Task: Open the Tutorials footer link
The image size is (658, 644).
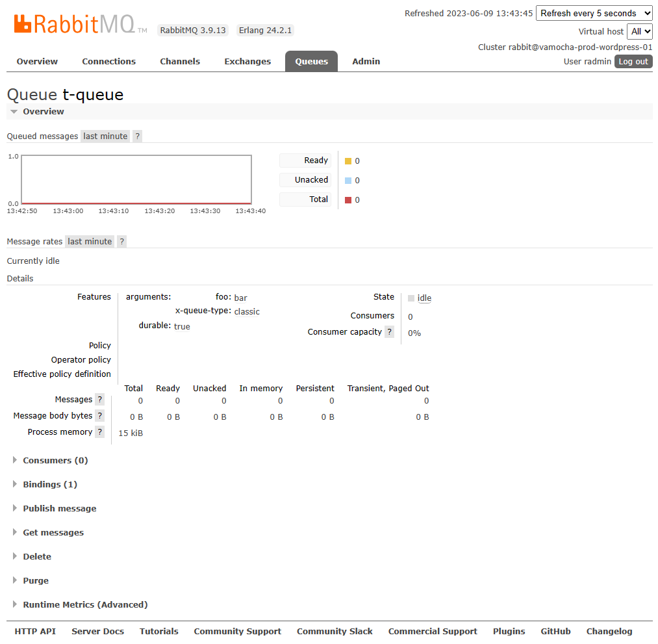Action: pos(158,631)
